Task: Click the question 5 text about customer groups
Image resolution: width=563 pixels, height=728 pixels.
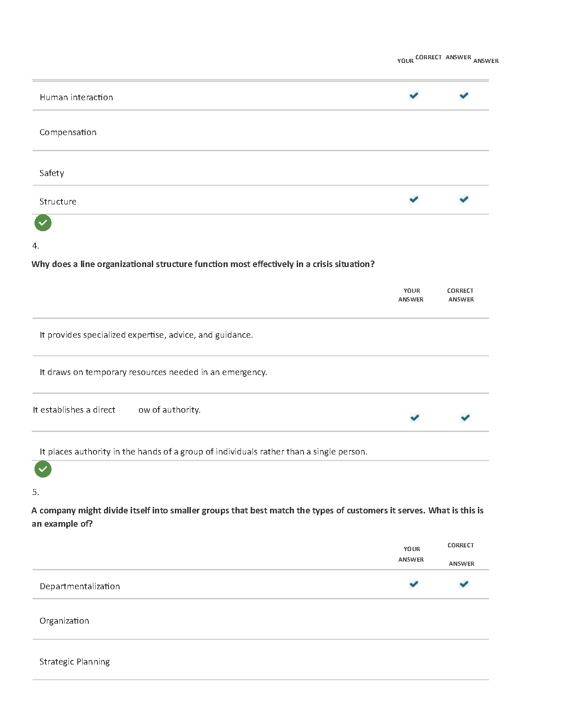Action: click(258, 517)
